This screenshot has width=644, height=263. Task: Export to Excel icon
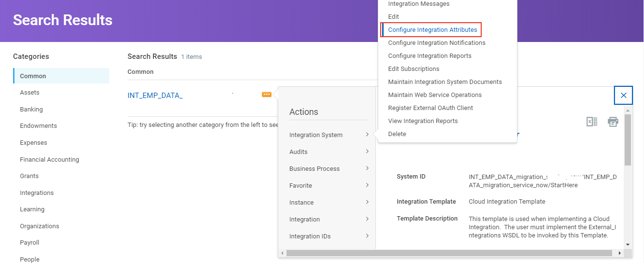point(592,122)
